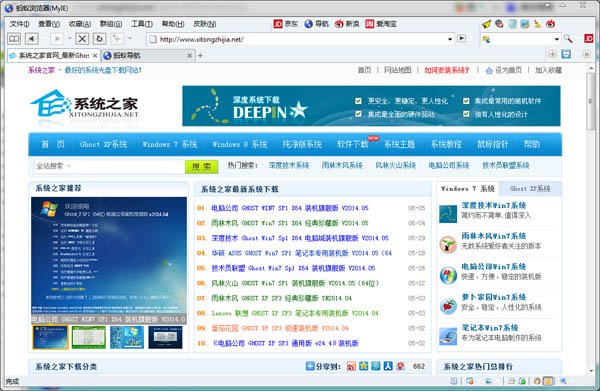Open the 导航 bookmark with globe icon
The height and width of the screenshot is (391, 600).
tap(316, 24)
